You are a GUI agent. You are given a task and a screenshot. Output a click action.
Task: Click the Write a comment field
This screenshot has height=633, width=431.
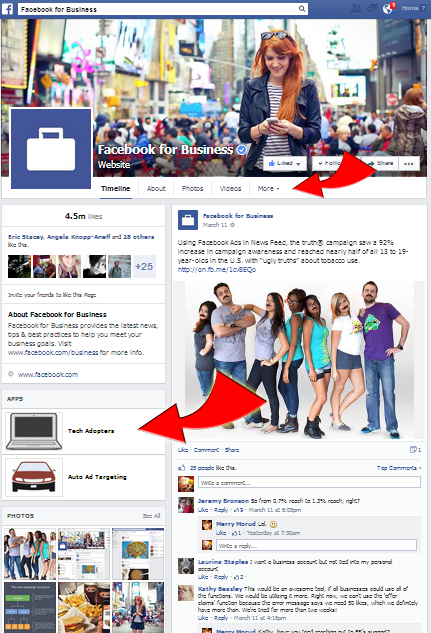tap(309, 482)
